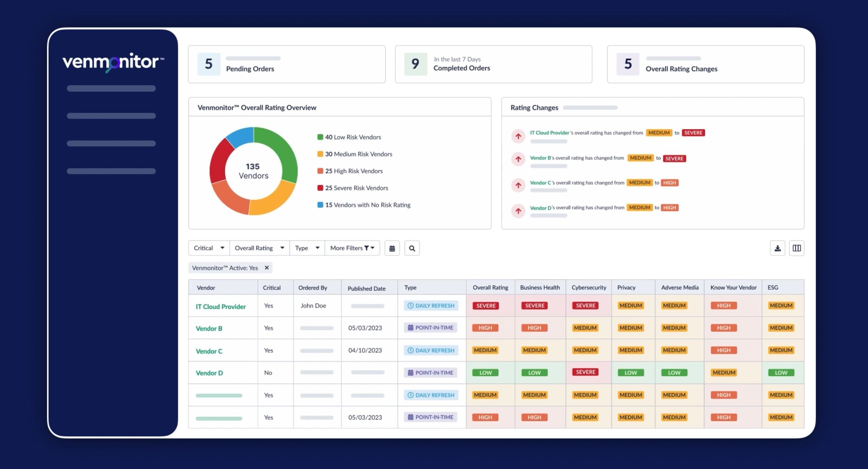The width and height of the screenshot is (868, 469).
Task: Select Vendor C in the vendor table
Action: click(x=209, y=351)
